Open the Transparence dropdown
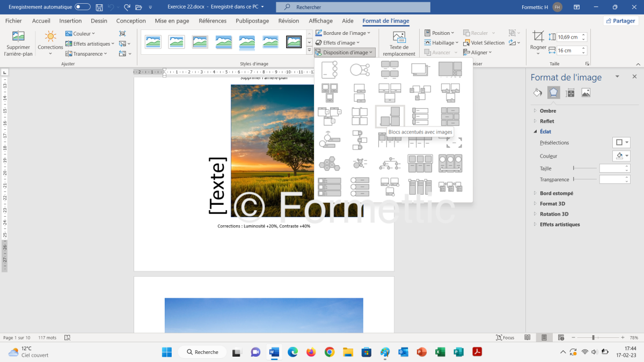 pos(86,54)
